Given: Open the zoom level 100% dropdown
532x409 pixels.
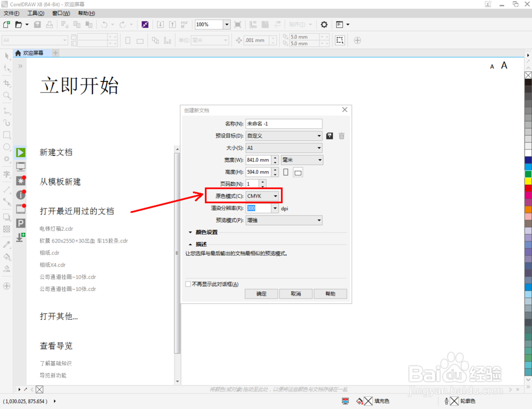Looking at the screenshot, I should (x=227, y=24).
